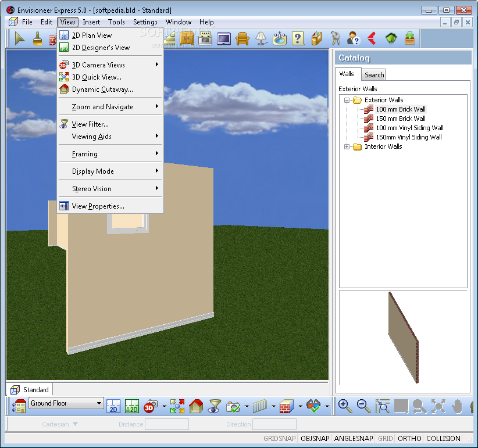478x448 pixels.
Task: Switch to 2D Designer's View from bottom toolbar
Action: click(x=132, y=406)
